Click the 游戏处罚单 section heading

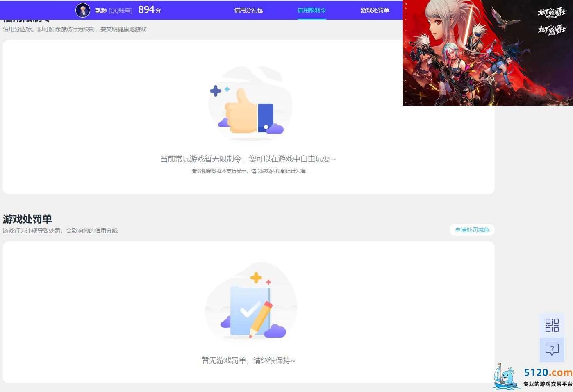[27, 219]
